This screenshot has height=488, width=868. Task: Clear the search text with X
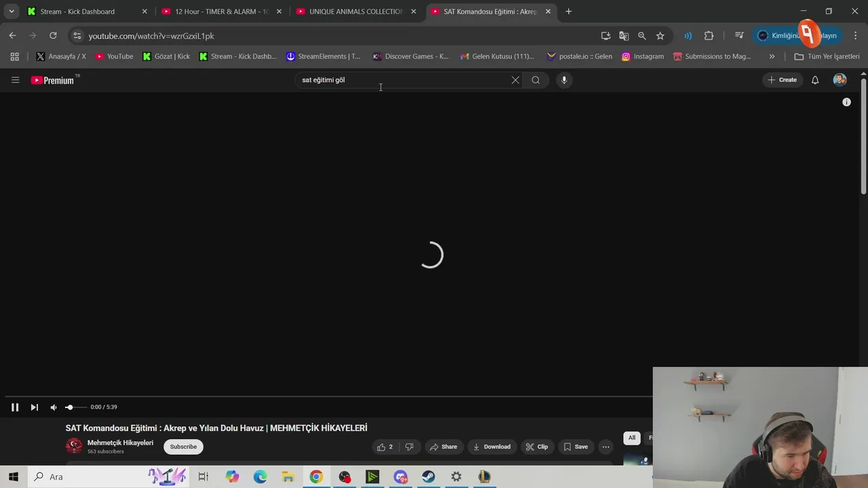pos(515,80)
